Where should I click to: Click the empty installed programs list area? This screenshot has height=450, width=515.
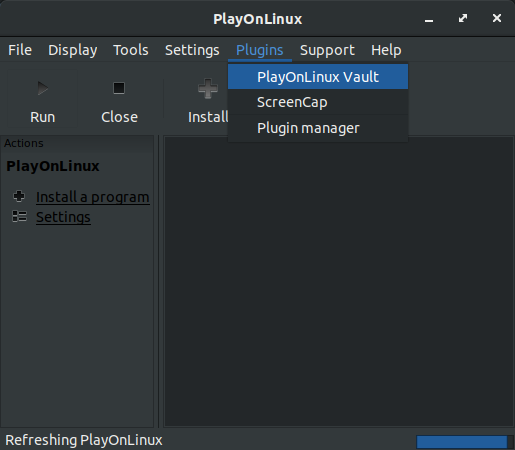coord(338,282)
